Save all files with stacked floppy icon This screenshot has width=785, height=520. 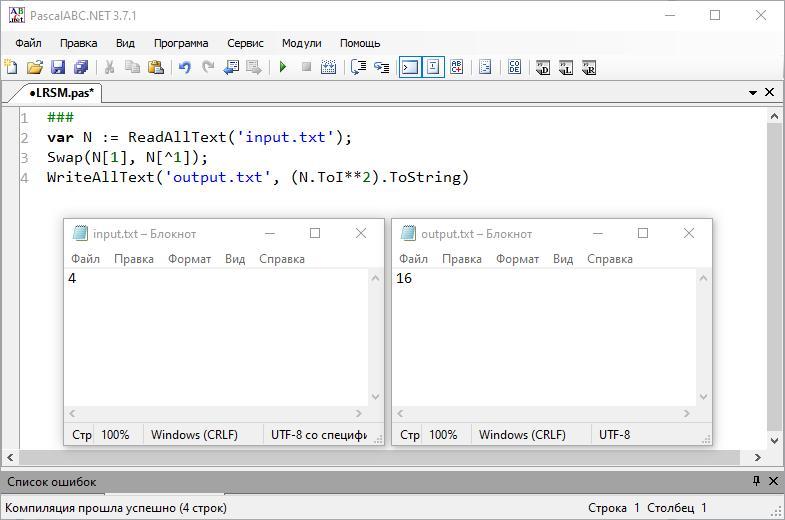(81, 67)
